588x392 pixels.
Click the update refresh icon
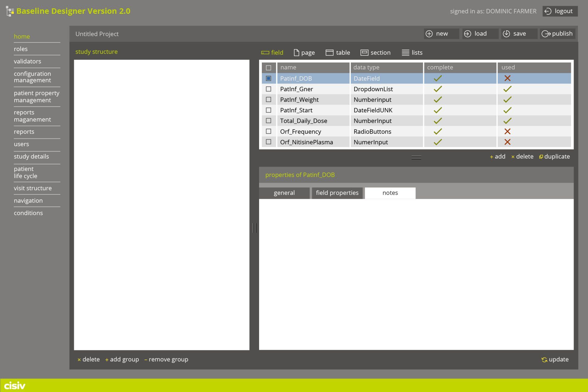[x=544, y=360]
